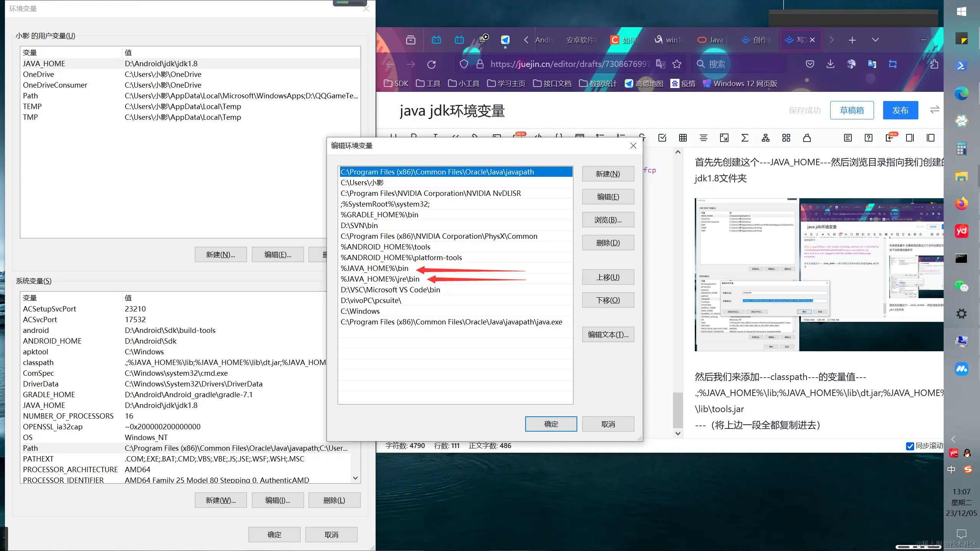Toggle the 同步滚动 checkbox
This screenshot has height=551, width=980.
pyautogui.click(x=910, y=446)
